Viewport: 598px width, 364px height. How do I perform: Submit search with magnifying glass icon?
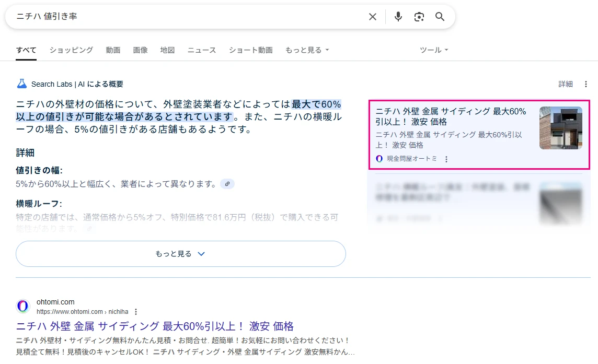[x=440, y=17]
